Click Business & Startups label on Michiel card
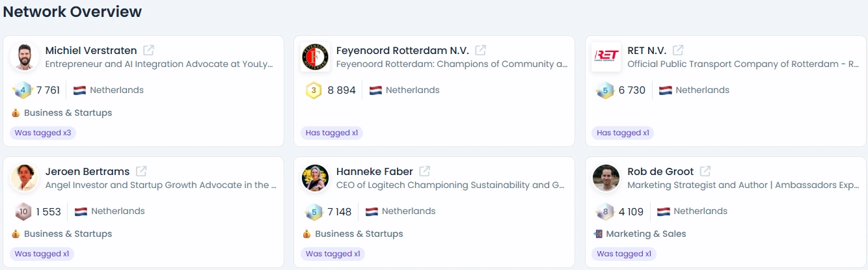 tap(68, 113)
